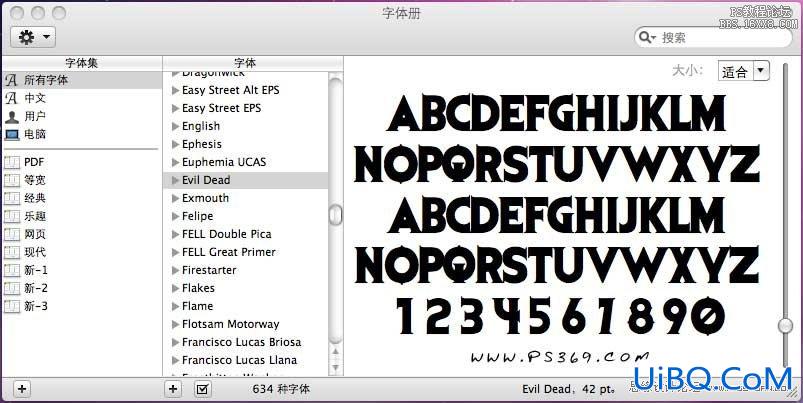The width and height of the screenshot is (803, 403).
Task: Click the 字体集 column header
Action: pyautogui.click(x=82, y=63)
